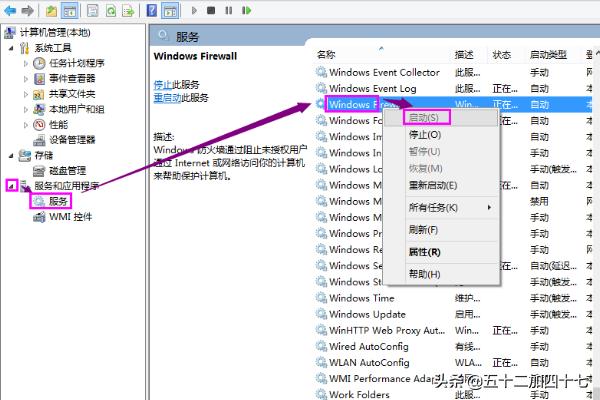
Task: Click the back arrow toolbar icon
Action: pyautogui.click(x=8, y=11)
